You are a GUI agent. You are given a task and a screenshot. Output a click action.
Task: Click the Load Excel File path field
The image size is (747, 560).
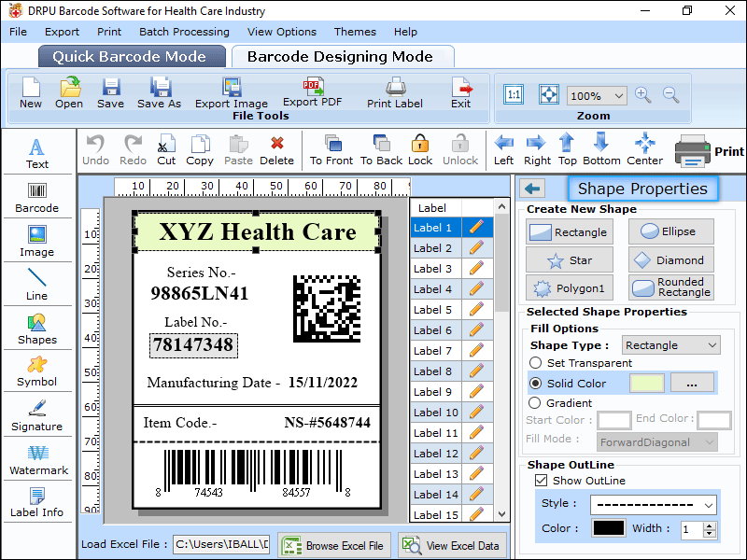[x=221, y=544]
